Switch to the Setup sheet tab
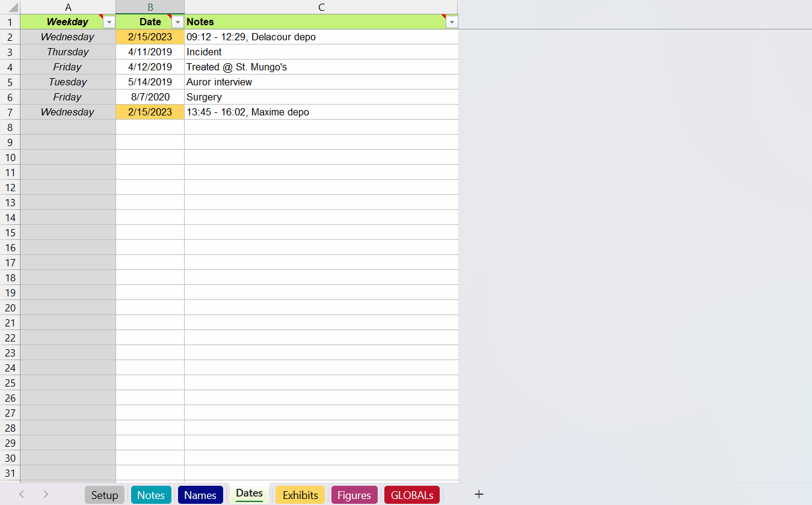The height and width of the screenshot is (505, 812). [x=105, y=495]
